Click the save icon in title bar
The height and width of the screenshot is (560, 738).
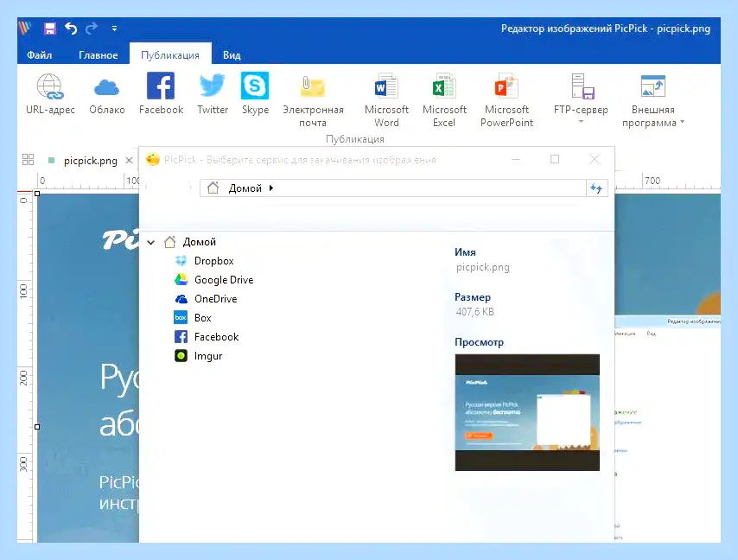pyautogui.click(x=49, y=29)
